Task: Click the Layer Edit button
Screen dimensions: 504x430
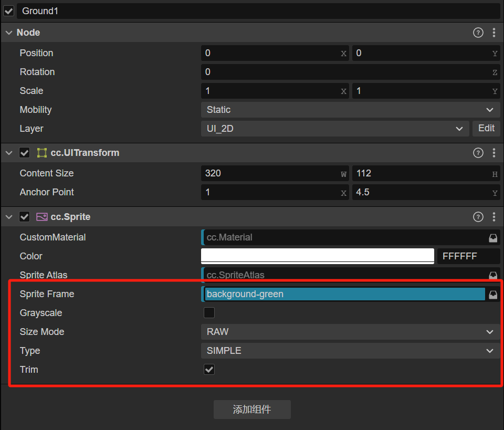Action: point(486,129)
